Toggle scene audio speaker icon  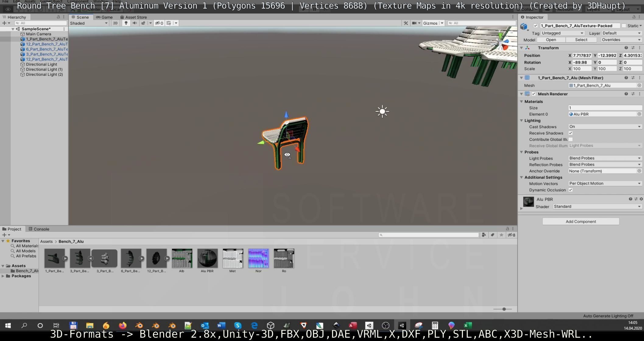tap(135, 23)
